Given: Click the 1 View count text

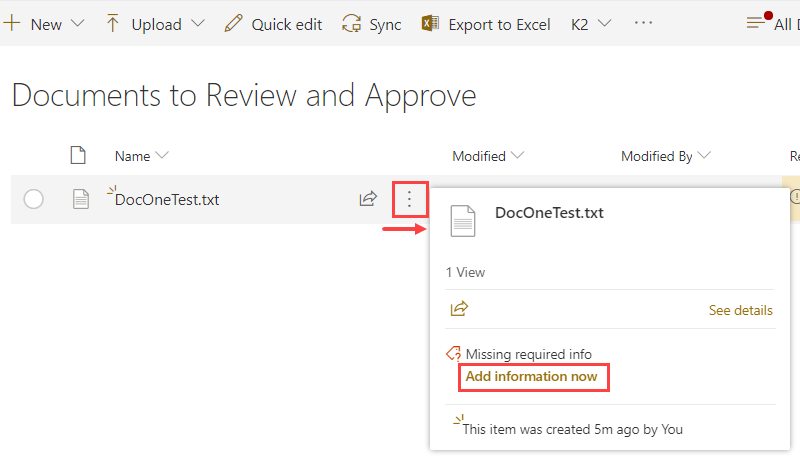Looking at the screenshot, I should click(x=465, y=272).
